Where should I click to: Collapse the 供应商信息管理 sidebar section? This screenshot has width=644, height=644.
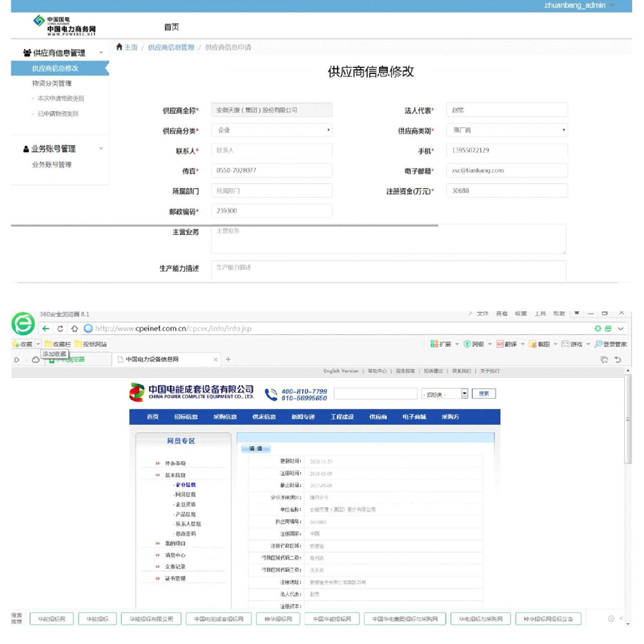click(101, 53)
